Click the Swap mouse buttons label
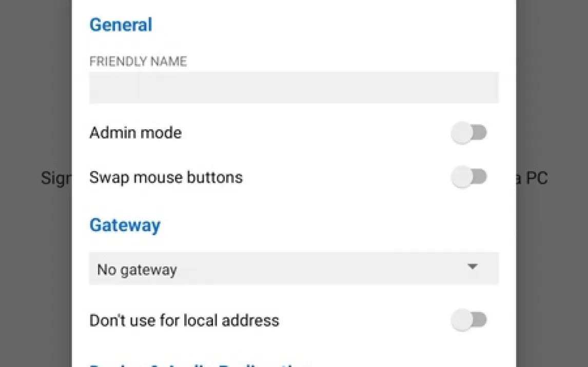The width and height of the screenshot is (588, 367). pos(166,177)
